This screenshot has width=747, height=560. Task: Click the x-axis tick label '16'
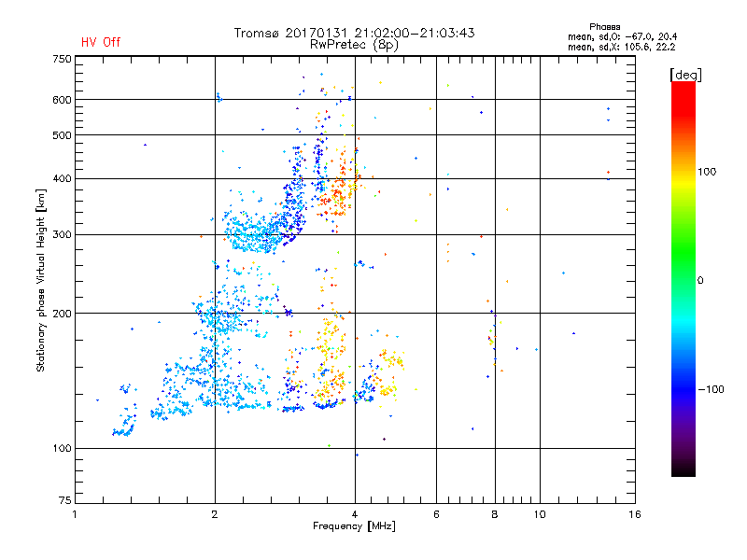635,514
